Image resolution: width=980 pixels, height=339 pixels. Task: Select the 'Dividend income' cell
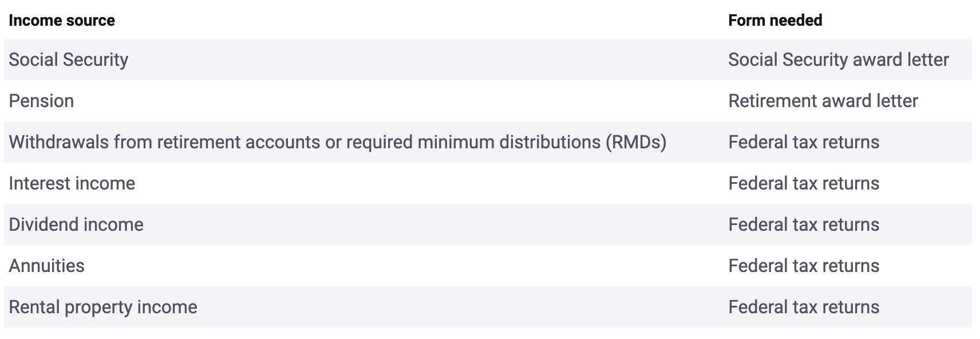click(x=76, y=224)
